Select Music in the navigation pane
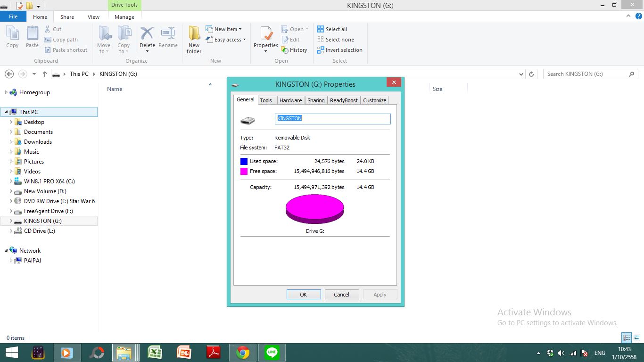 click(32, 152)
